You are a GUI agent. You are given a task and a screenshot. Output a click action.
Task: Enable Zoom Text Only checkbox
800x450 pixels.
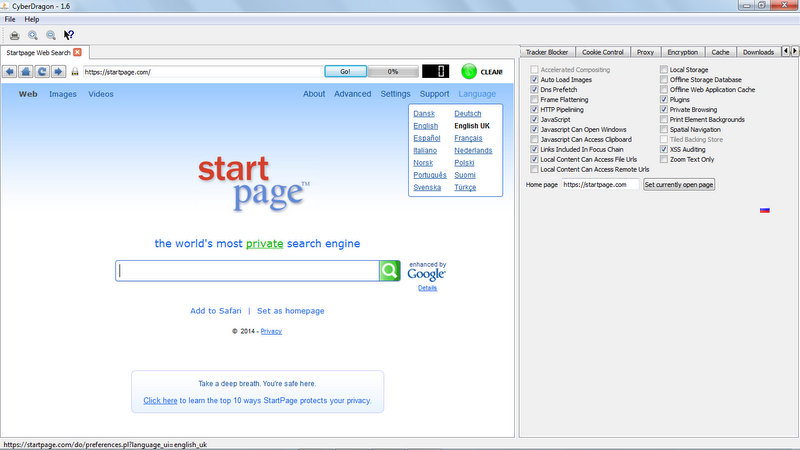(664, 159)
